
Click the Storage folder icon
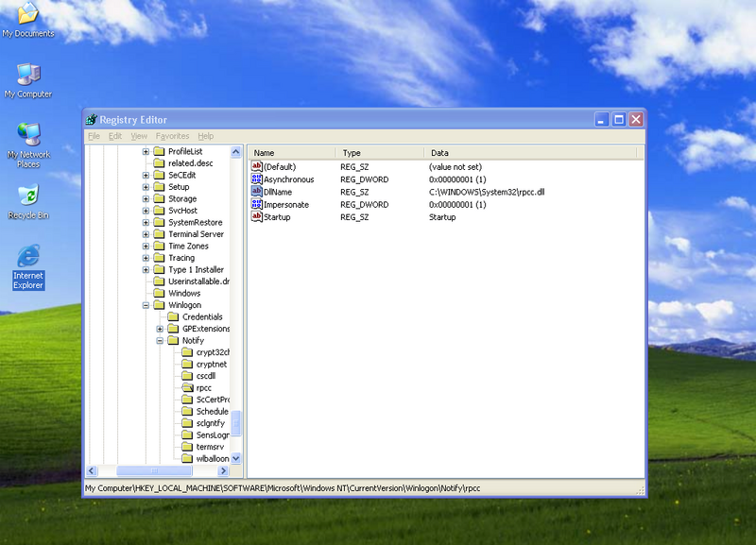[x=159, y=198]
